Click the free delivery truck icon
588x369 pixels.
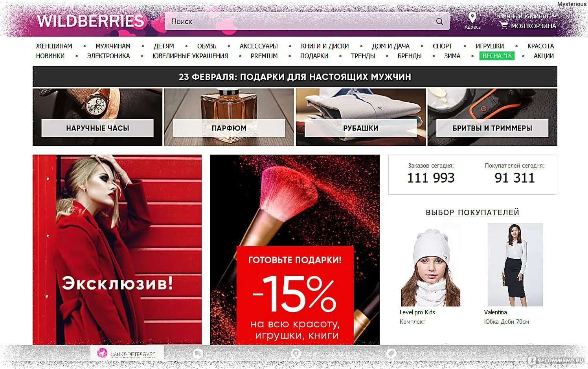[198, 353]
